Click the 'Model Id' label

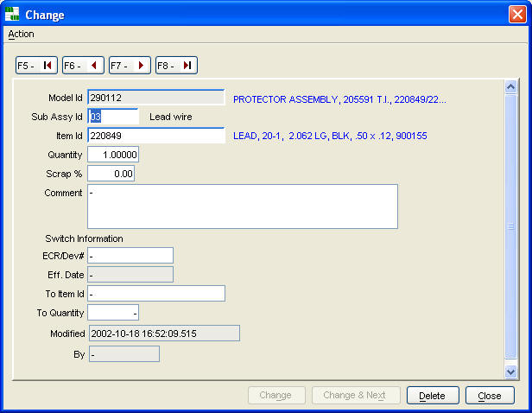coord(66,98)
